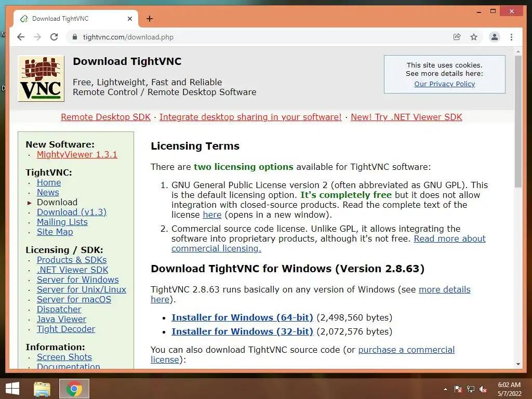The width and height of the screenshot is (532, 399).
Task: Open the Screen Shots link
Action: tap(64, 357)
